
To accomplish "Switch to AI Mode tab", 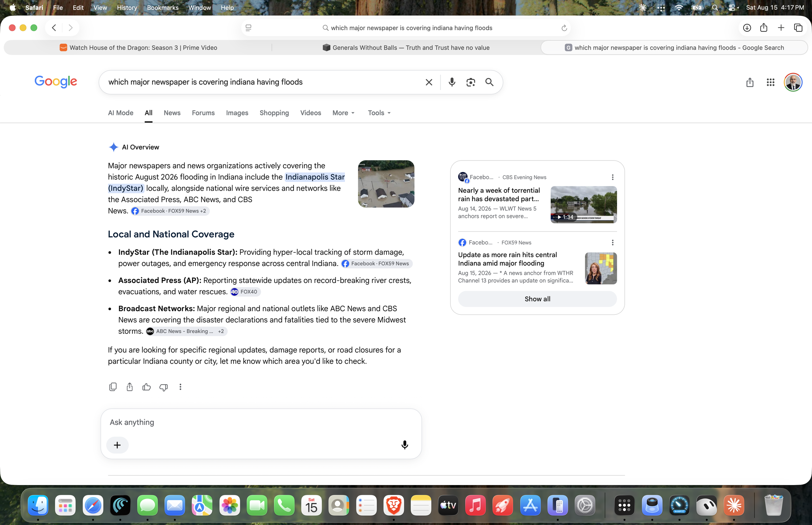I will point(121,113).
